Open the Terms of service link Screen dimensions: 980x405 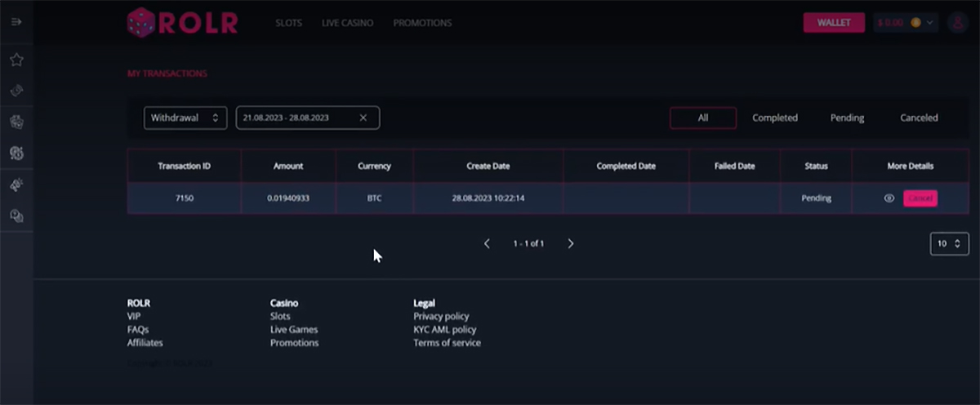[x=447, y=343]
